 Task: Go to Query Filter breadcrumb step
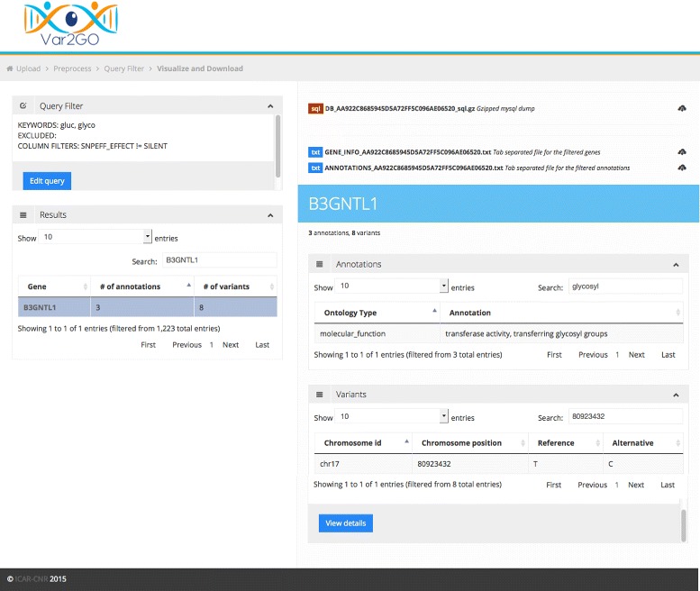coord(124,68)
